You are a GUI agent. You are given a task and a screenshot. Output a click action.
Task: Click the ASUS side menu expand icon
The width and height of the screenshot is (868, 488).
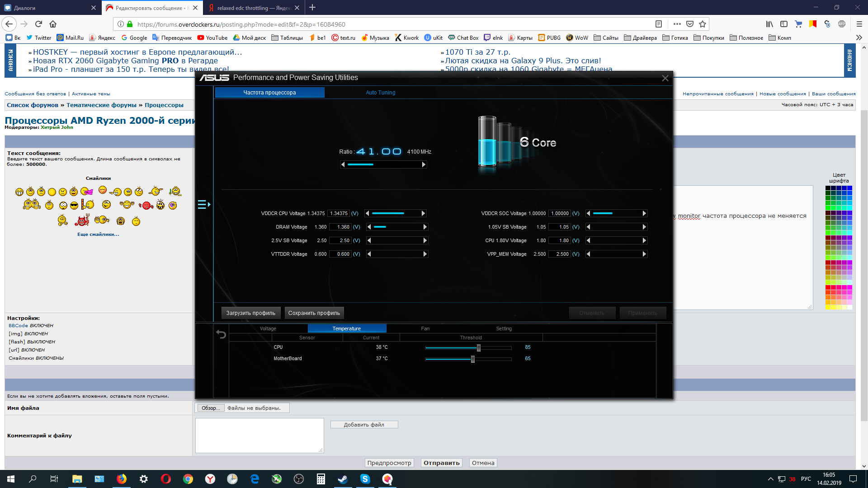[203, 205]
